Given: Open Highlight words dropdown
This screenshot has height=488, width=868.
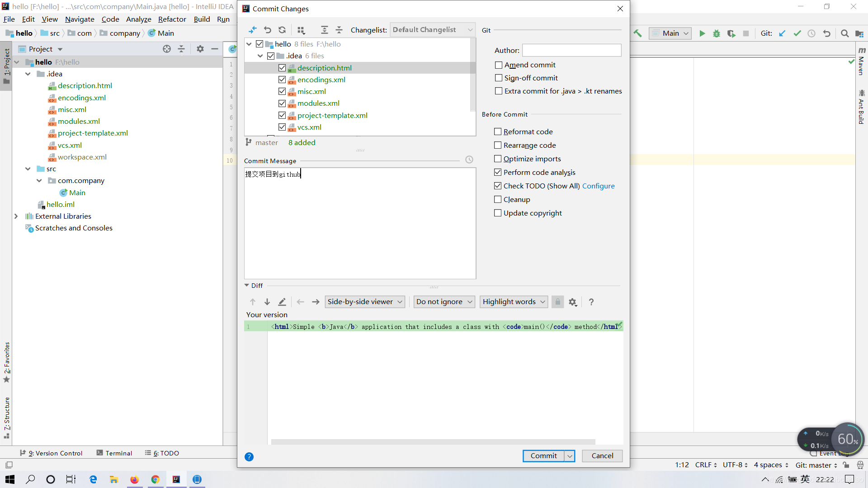Looking at the screenshot, I should point(514,302).
